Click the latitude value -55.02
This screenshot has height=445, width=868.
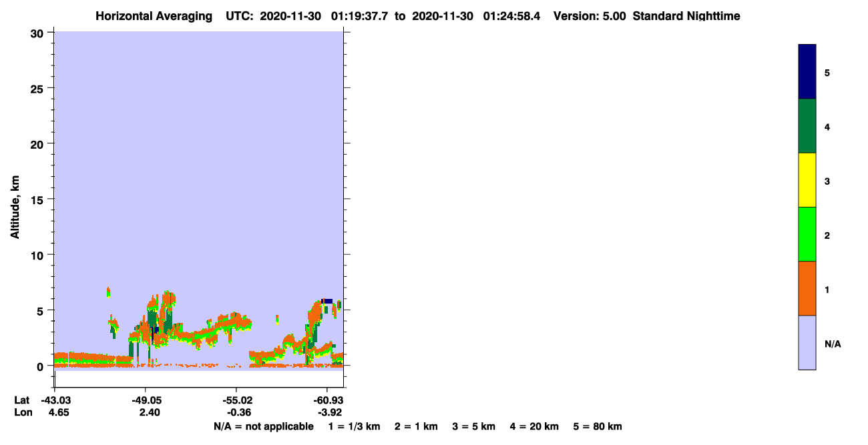click(237, 400)
